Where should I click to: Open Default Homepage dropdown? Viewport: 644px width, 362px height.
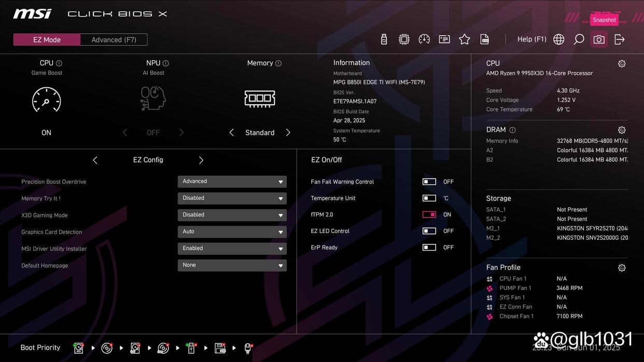click(x=232, y=265)
